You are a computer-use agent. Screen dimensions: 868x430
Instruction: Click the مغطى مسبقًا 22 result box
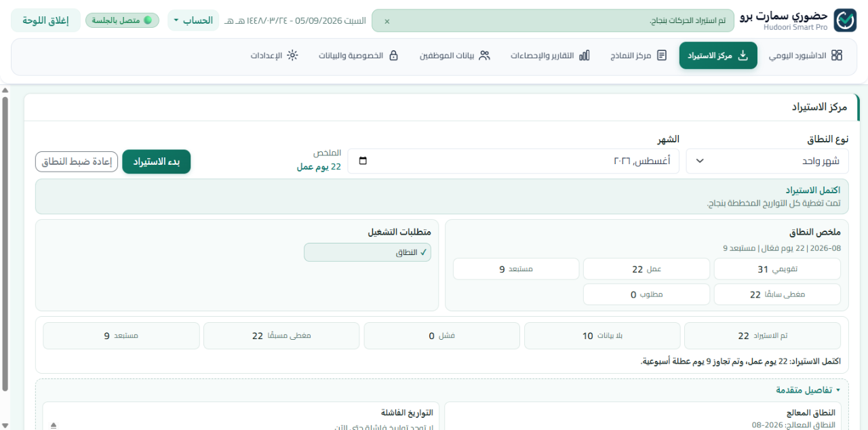281,336
